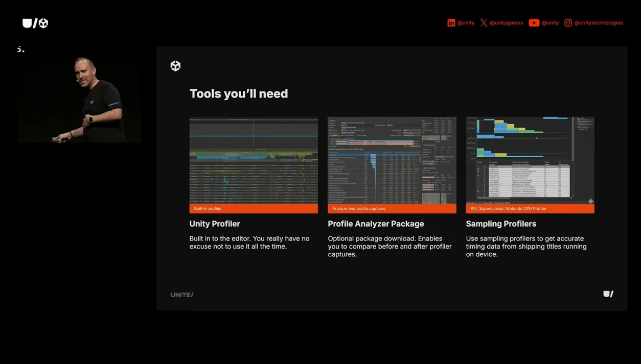Open the @unity YouTube handle text

click(x=550, y=22)
